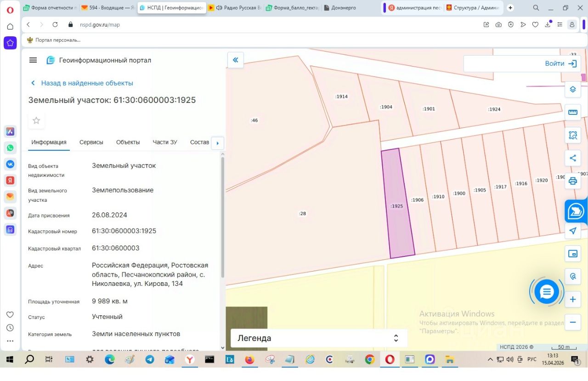Screen dimensions: 588x381
Task: Select plot :28 on the map
Action: click(302, 213)
